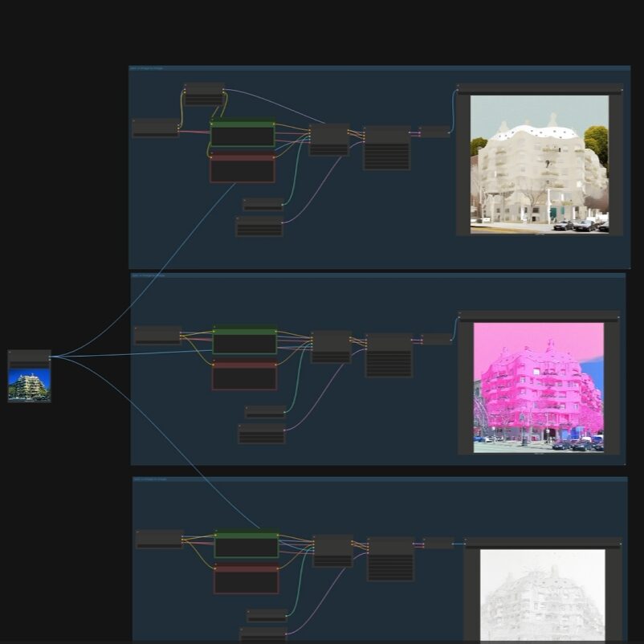
Task: Open the beige building preview in top group
Action: coord(540,165)
